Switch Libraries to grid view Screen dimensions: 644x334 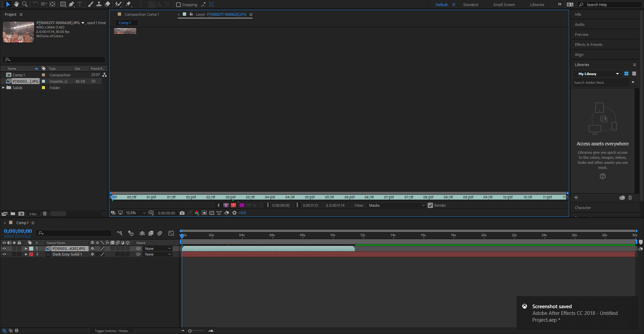[626, 74]
